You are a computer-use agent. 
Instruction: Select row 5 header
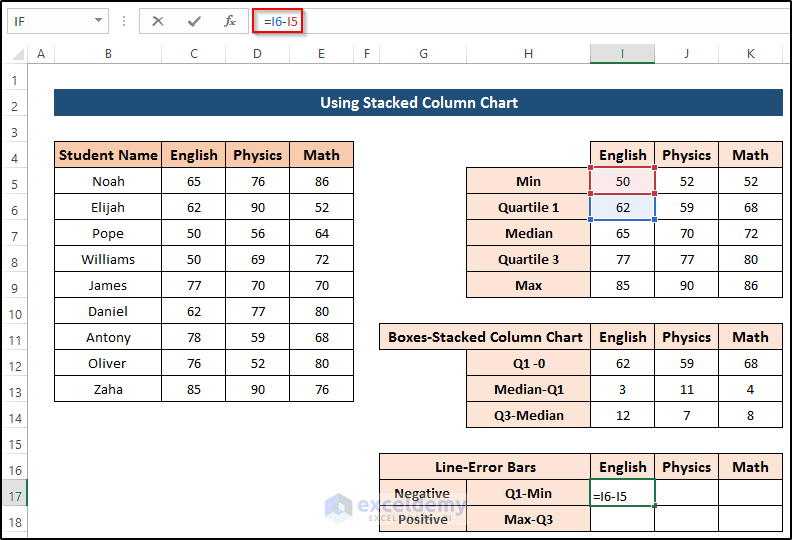coord(15,181)
